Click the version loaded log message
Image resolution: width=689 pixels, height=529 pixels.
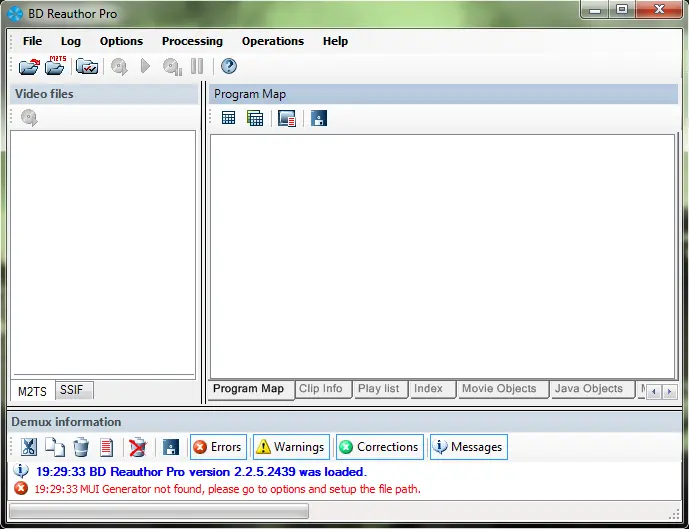click(201, 472)
